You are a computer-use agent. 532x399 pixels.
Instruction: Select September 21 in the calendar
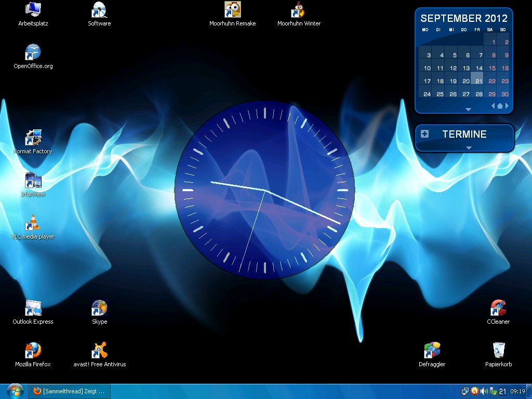[x=477, y=78]
